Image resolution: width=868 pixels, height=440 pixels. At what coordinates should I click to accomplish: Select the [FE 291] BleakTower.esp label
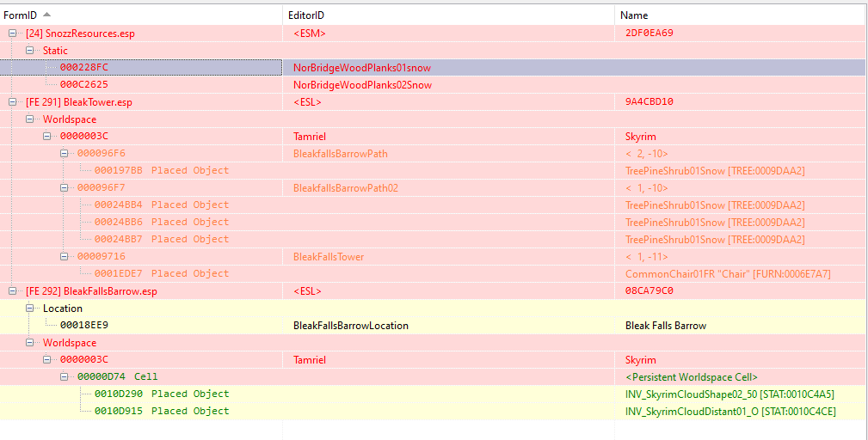79,102
